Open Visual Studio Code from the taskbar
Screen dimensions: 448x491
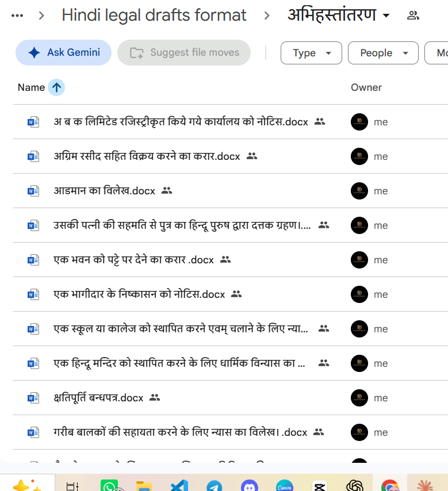(x=179, y=486)
